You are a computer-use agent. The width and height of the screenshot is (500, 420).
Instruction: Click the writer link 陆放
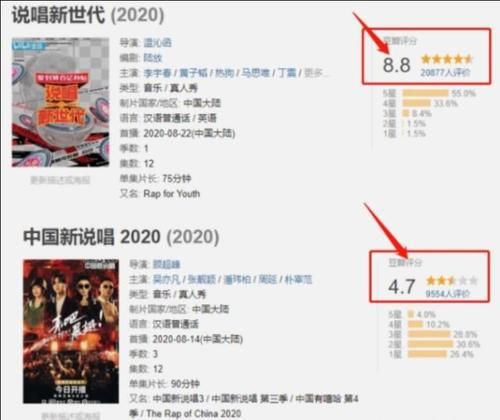[x=153, y=58]
